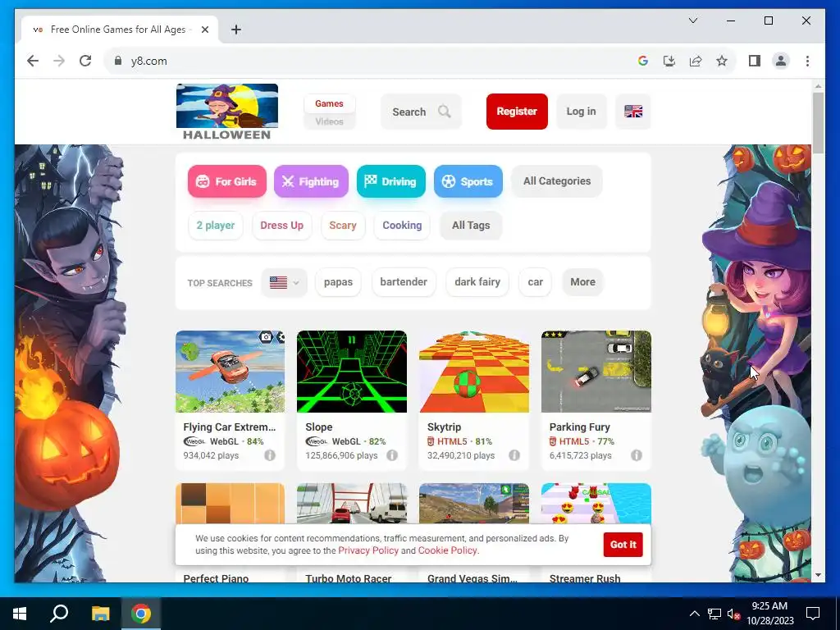Open the network tray icon
This screenshot has height=630, width=840.
714,614
